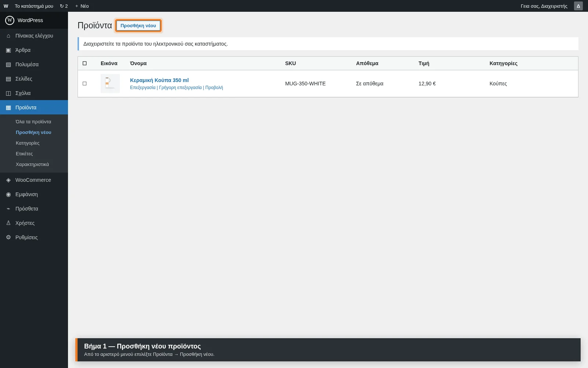Click the Προσθήκη νέου button beside title
This screenshot has height=368, width=588.
click(138, 25)
